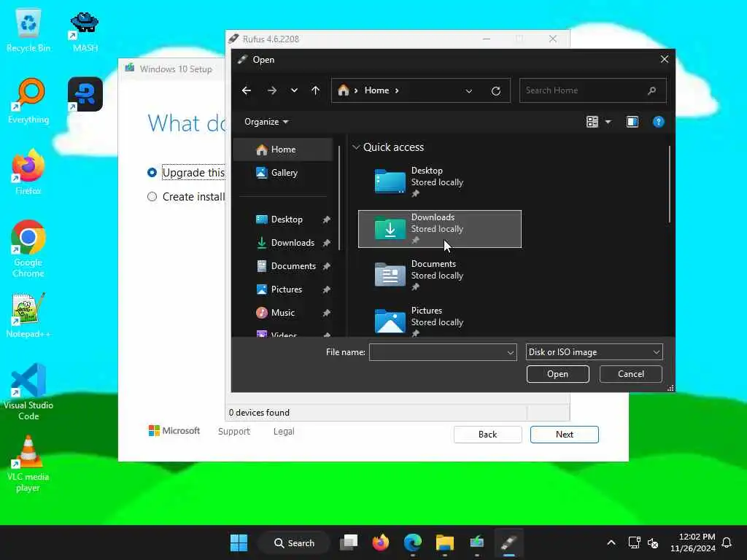
Task: Toggle the preview pane
Action: click(632, 122)
